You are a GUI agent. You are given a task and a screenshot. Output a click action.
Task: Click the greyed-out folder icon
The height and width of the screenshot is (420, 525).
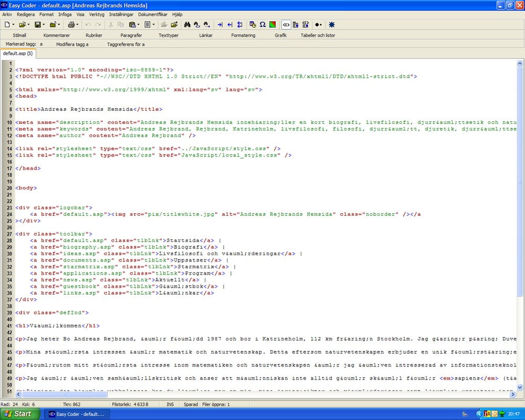(164, 25)
